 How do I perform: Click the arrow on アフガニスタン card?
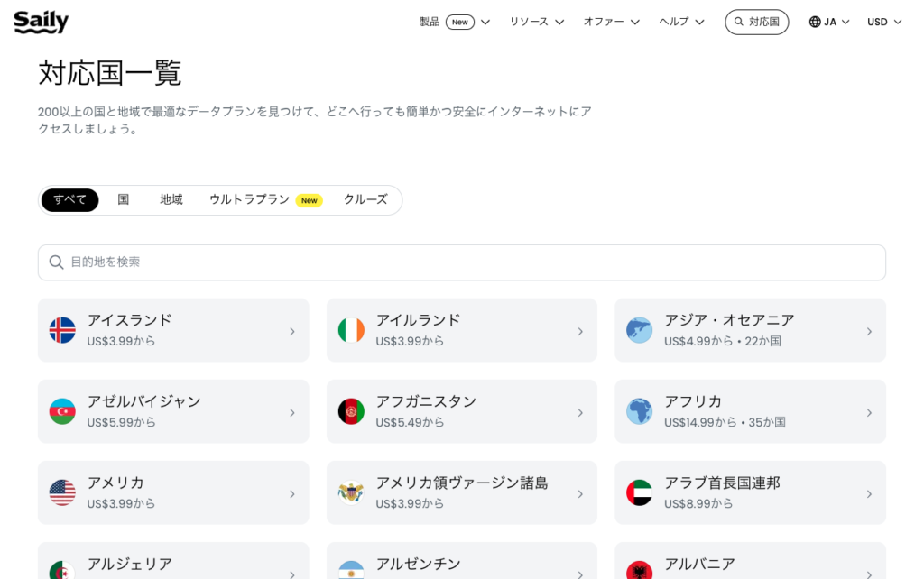(x=580, y=413)
